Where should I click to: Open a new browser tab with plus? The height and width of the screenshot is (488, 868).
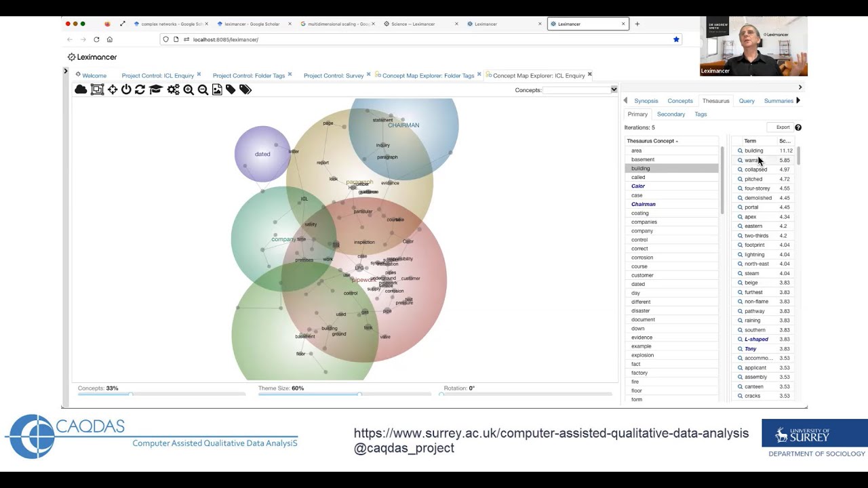(x=637, y=24)
